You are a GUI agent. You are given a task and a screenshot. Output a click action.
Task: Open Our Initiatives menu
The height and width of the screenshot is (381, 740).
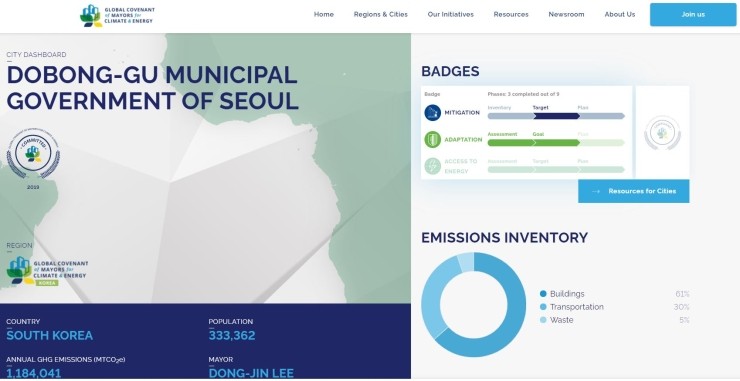(451, 15)
